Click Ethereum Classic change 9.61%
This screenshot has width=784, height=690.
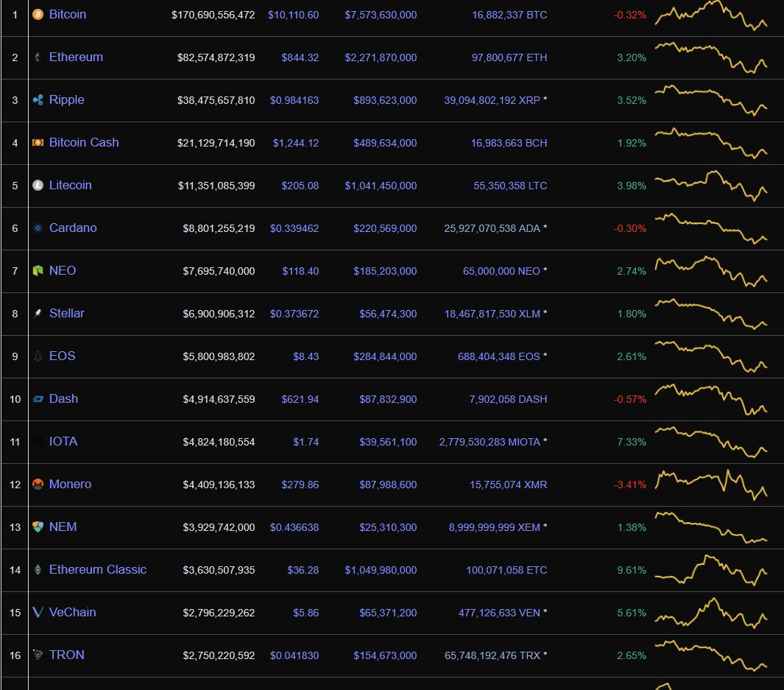click(x=632, y=570)
